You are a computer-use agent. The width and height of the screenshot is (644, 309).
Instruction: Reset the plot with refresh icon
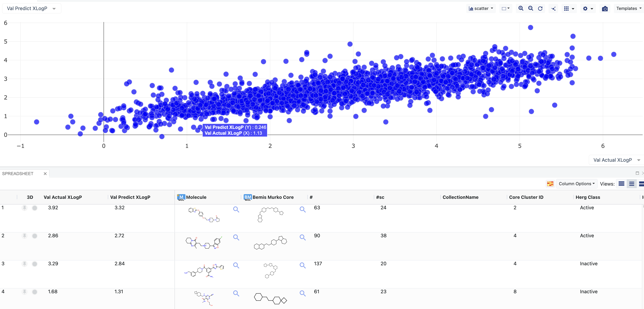pyautogui.click(x=540, y=9)
